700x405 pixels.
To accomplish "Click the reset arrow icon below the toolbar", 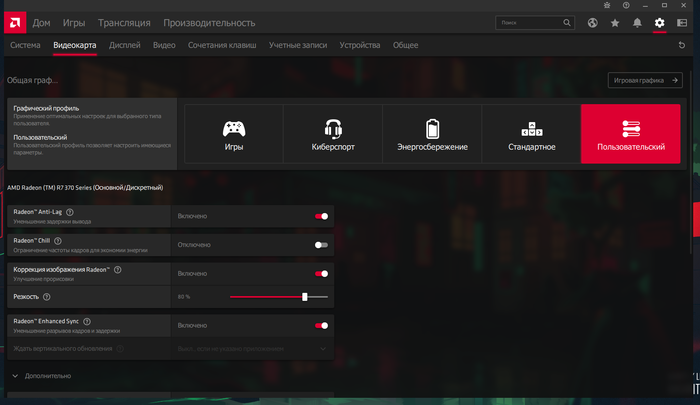I will point(684,47).
